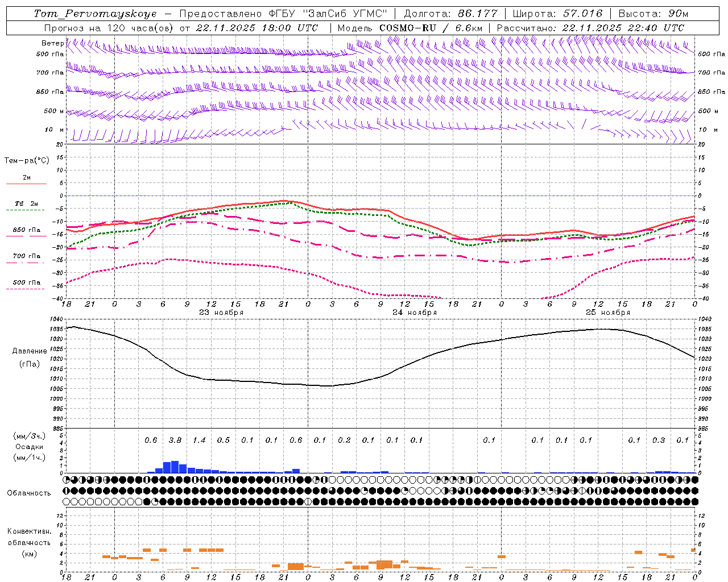Screen dimensions: 728x582
Task: Click the Облачность cloud cover label
Action: point(29,493)
